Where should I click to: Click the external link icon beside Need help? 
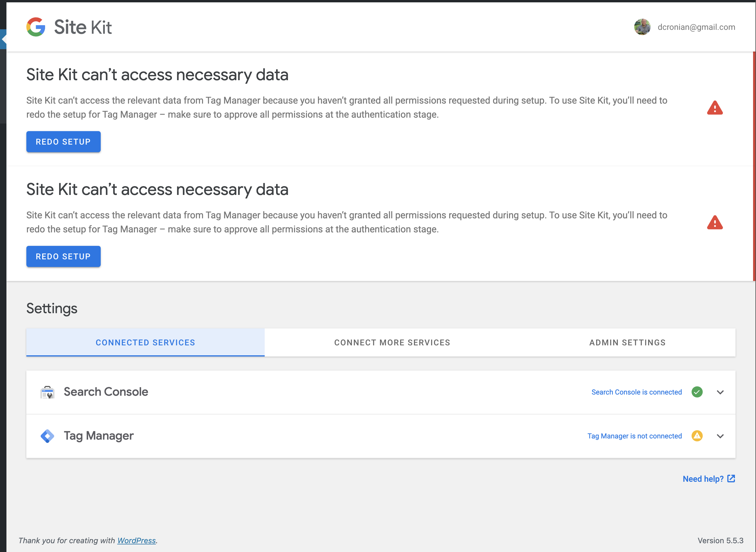[731, 479]
